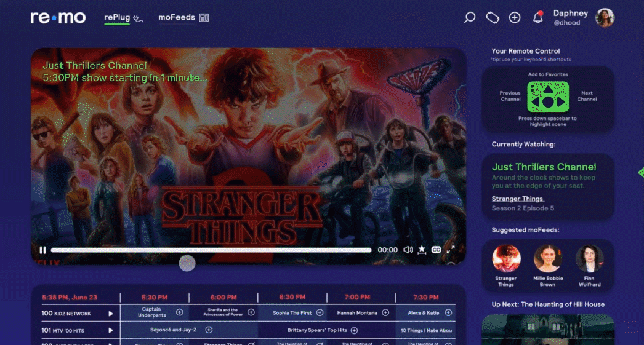
Task: Switch to the rePlug tab
Action: click(x=123, y=18)
